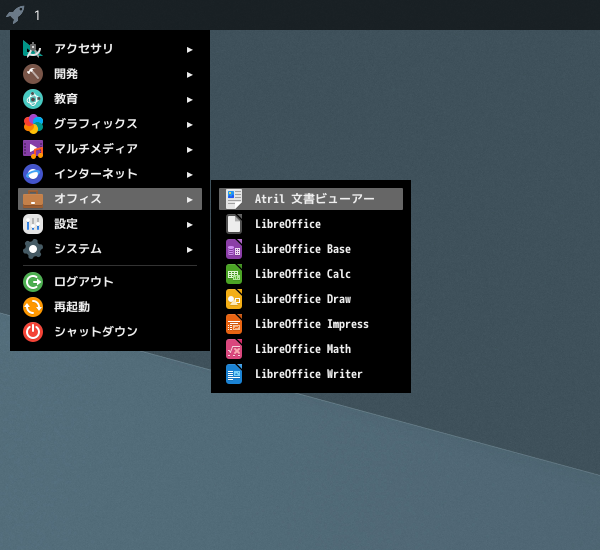Expand the 教育 submenu arrow
600x550 pixels.
pos(189,100)
